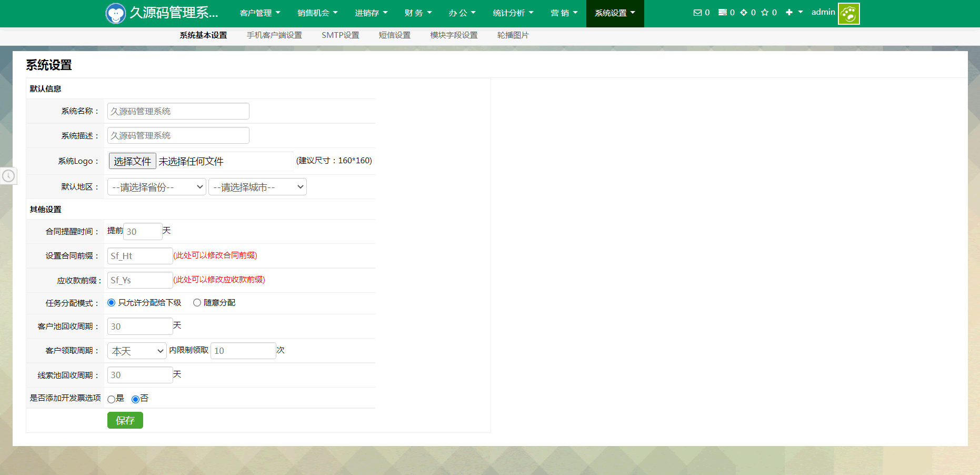Open the 请选择省份 province dropdown
This screenshot has height=475, width=980.
(x=156, y=187)
